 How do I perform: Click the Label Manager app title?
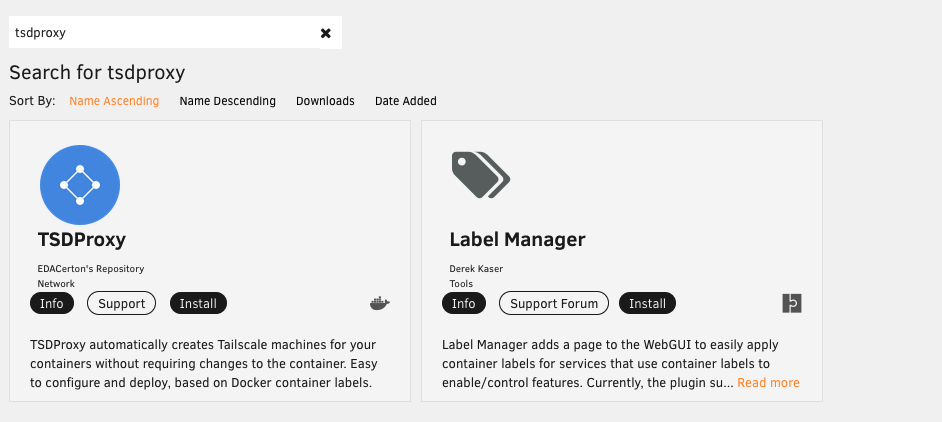517,240
